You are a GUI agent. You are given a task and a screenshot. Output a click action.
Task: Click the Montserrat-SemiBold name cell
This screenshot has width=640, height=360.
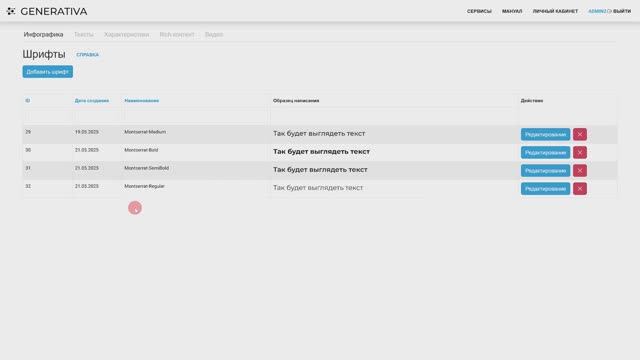click(x=147, y=168)
